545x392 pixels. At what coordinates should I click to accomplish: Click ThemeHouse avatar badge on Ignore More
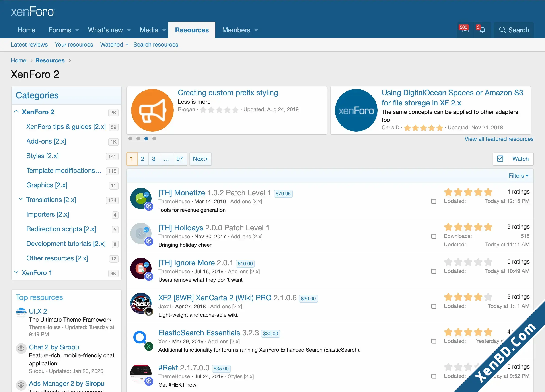click(x=149, y=276)
